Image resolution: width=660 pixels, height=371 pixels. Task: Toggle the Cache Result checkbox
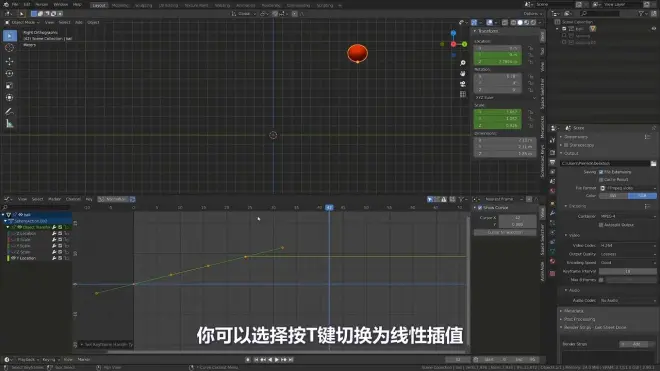601,180
